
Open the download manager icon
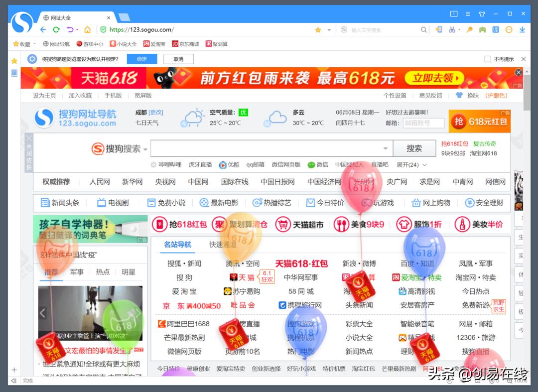523,30
